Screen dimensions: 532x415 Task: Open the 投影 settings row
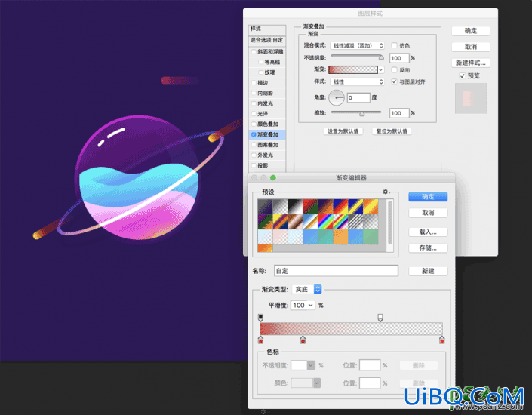click(x=267, y=165)
